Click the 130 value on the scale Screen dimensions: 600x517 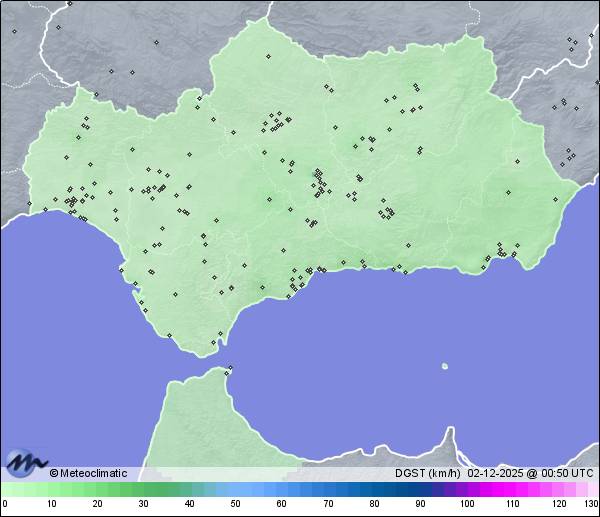590,504
